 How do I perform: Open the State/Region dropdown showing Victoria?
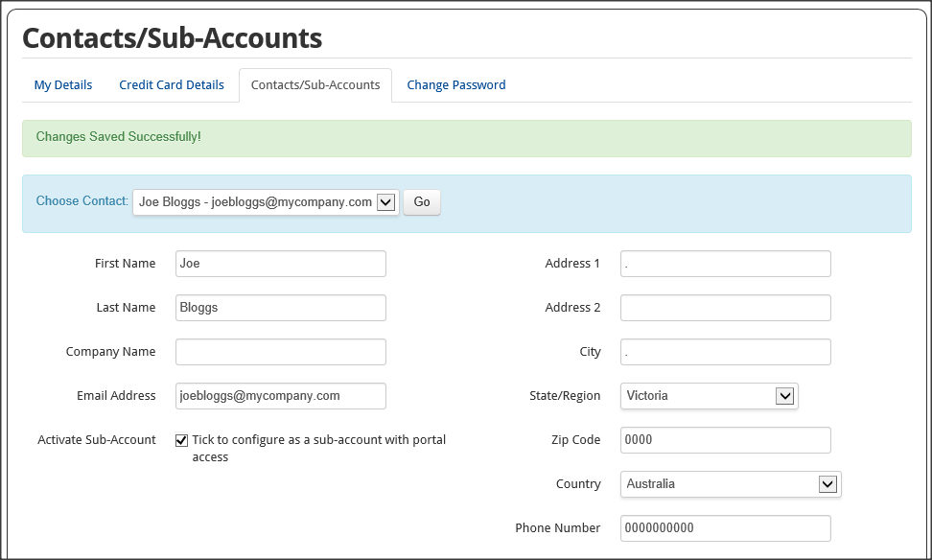tap(710, 396)
